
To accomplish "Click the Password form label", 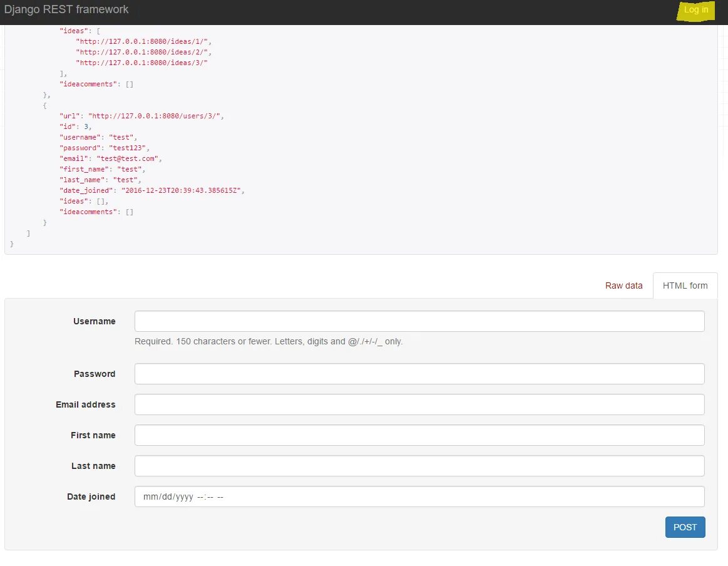I will 95,374.
